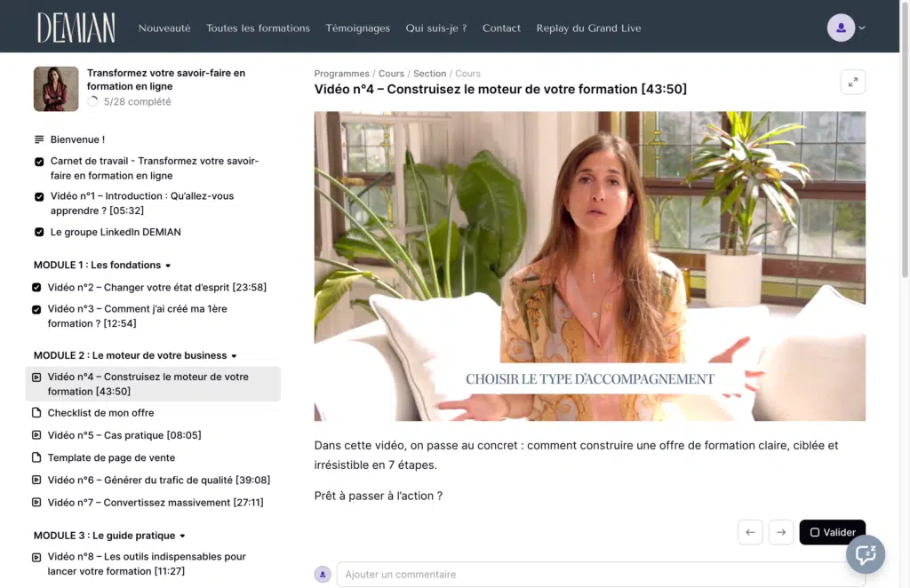910x588 pixels.
Task: Collapse MODULE 3 : Le guide pratique arrow
Action: pyautogui.click(x=182, y=536)
